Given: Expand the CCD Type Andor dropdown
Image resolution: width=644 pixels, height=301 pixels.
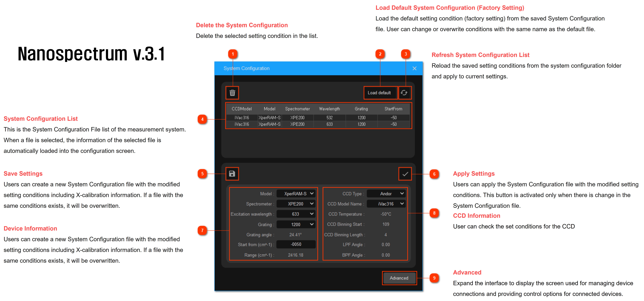Looking at the screenshot, I should [386, 194].
